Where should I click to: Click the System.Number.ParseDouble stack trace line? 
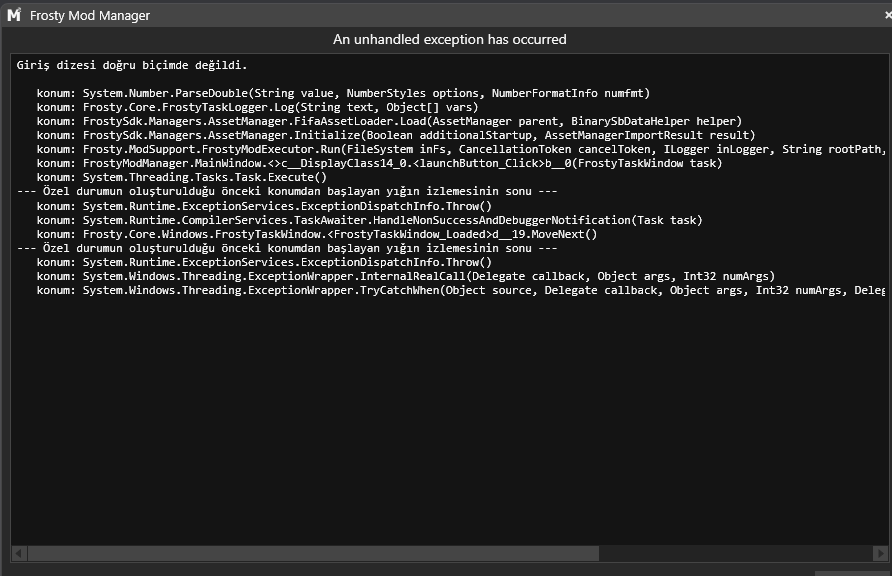(343, 93)
